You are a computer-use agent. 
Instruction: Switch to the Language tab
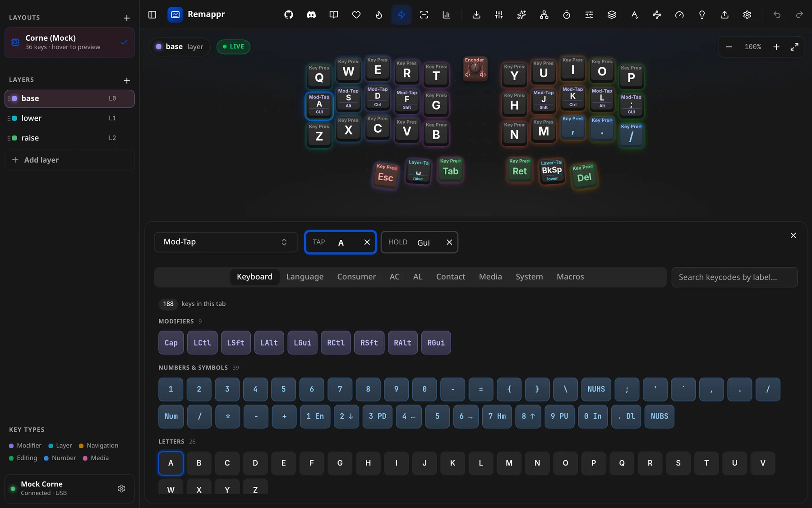coord(305,277)
